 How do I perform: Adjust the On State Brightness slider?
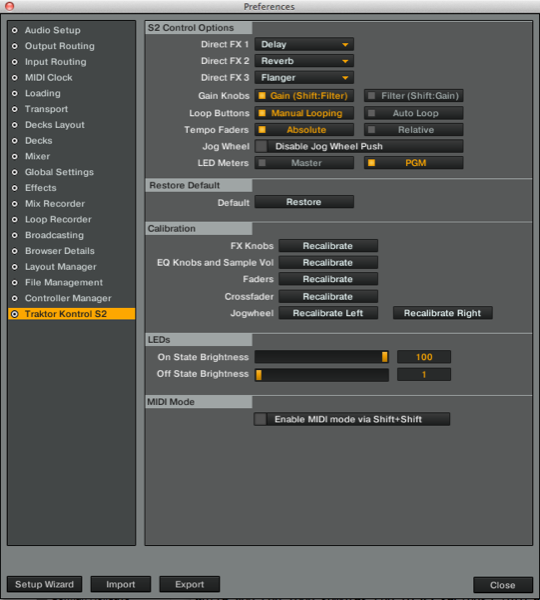(322, 357)
